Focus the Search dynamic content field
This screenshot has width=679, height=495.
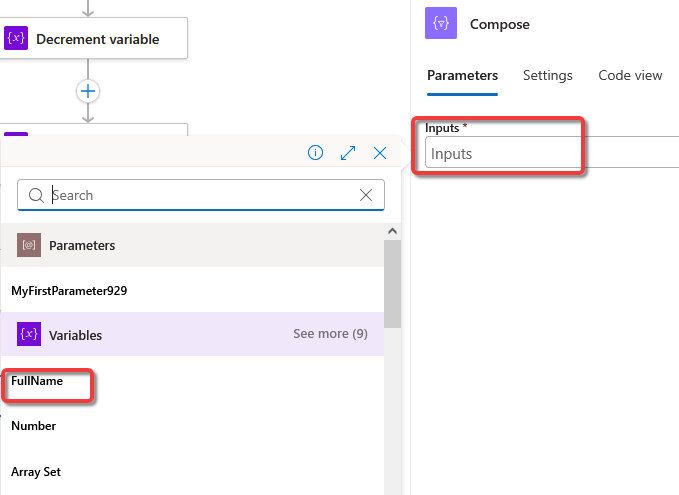coord(201,195)
